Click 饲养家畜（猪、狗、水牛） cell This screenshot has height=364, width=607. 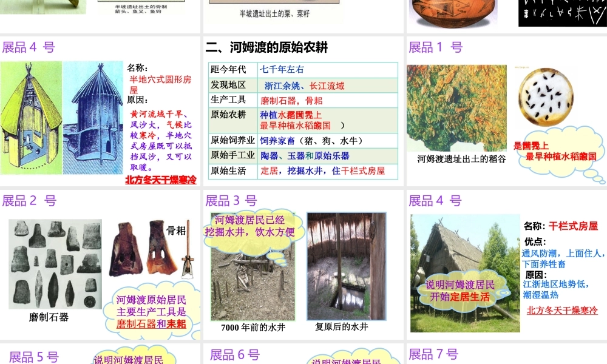tap(328, 140)
